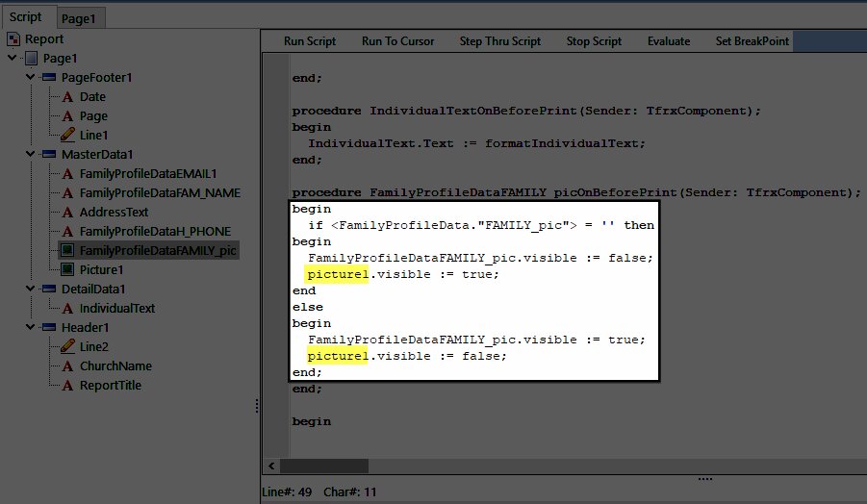
Task: Click the IndividualText text icon
Action: (67, 309)
